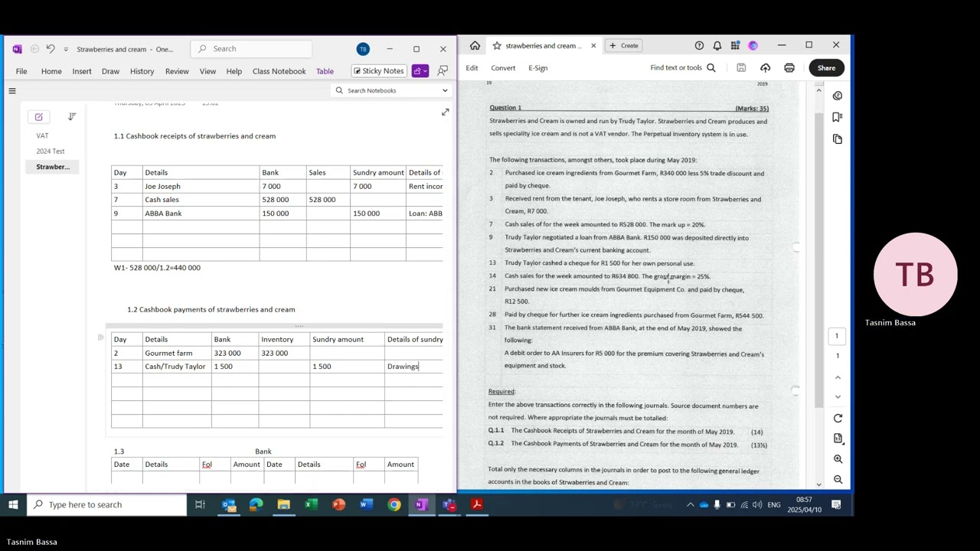980x551 pixels.
Task: Star the strawberries and cream PDF tab
Action: (496, 46)
